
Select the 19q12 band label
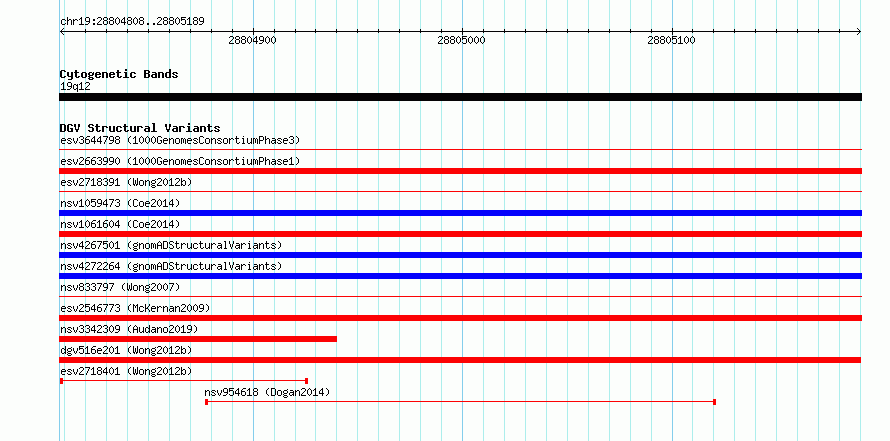75,87
